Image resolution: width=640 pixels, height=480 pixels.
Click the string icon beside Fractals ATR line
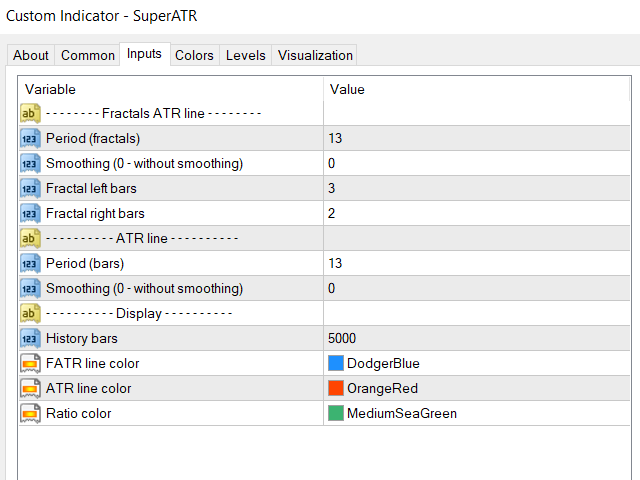(30, 113)
